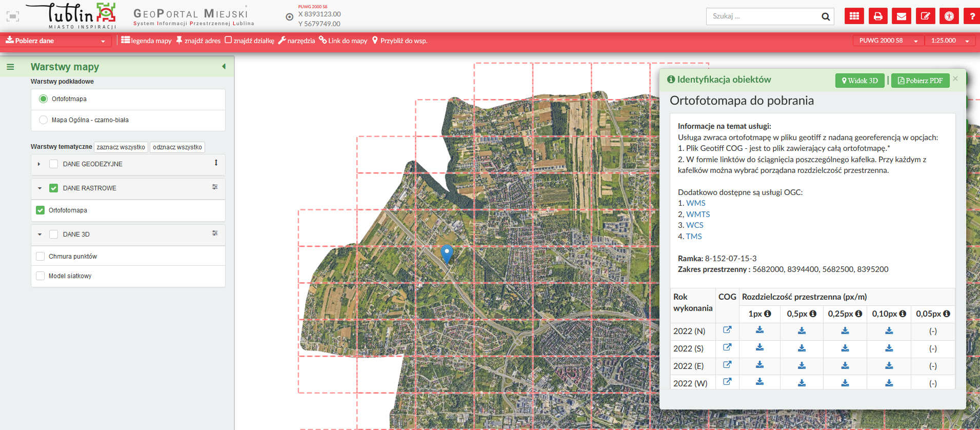Check the Model siatkowy checkbox
The image size is (980, 430).
click(41, 276)
